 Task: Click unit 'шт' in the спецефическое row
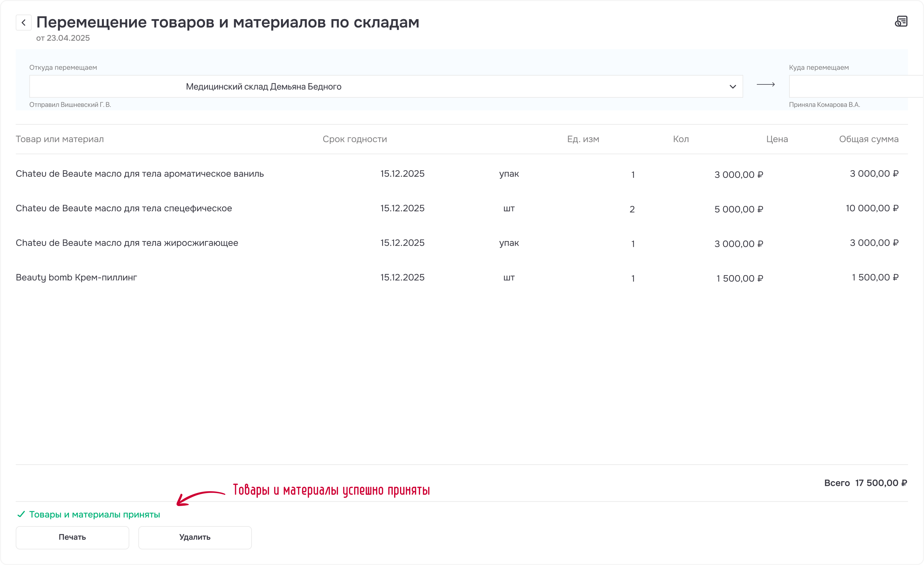(509, 208)
